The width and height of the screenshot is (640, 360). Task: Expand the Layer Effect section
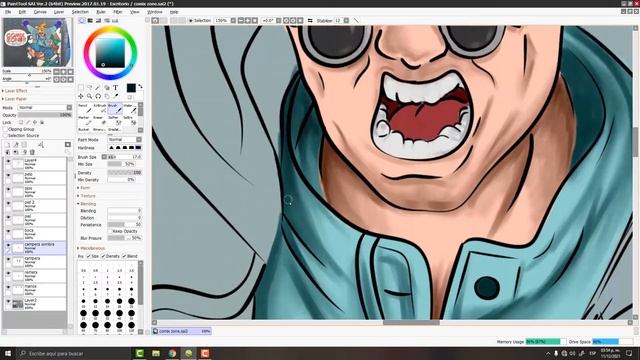click(x=15, y=91)
